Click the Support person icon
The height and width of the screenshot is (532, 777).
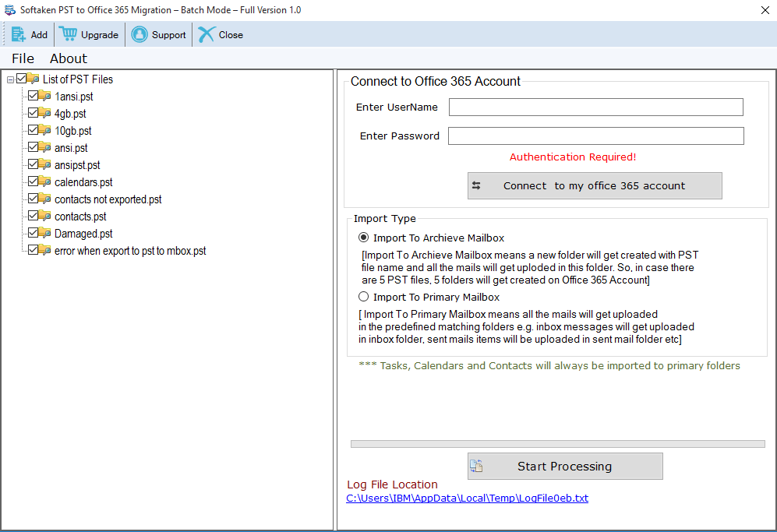click(x=140, y=35)
